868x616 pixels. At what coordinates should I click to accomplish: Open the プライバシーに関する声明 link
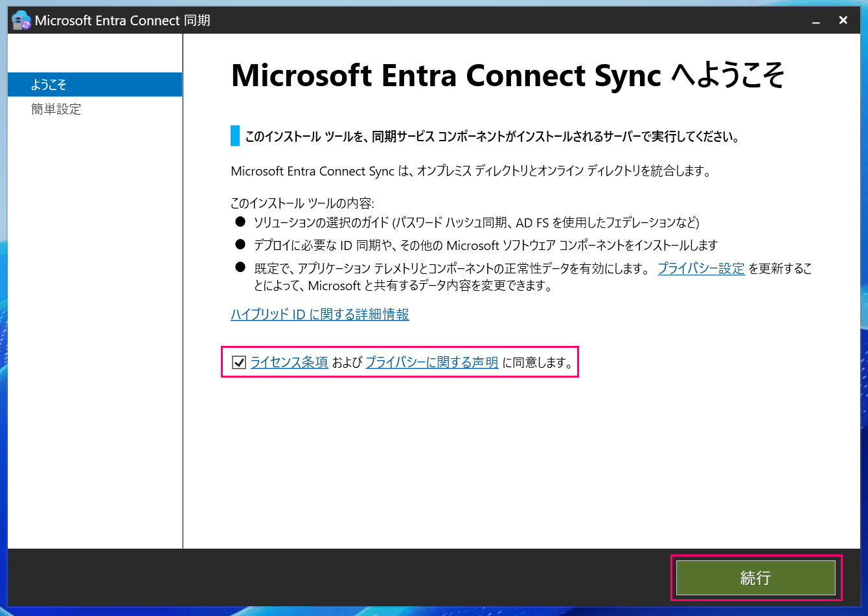pos(432,363)
